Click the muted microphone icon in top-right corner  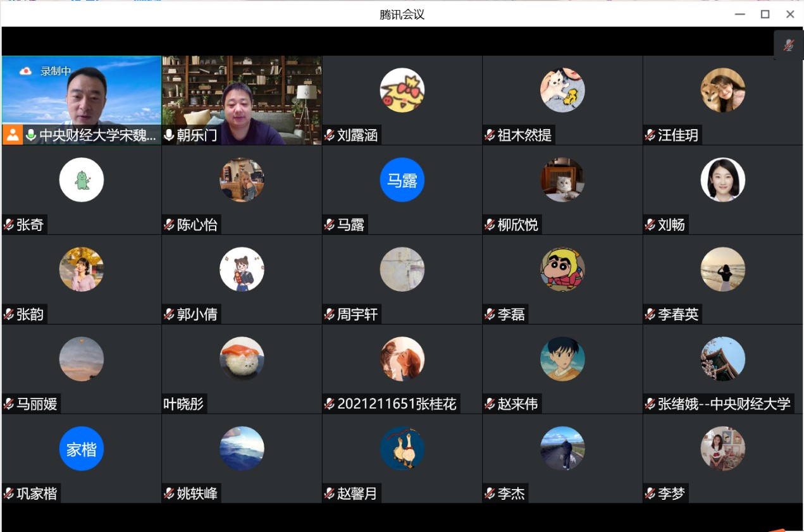click(x=788, y=46)
